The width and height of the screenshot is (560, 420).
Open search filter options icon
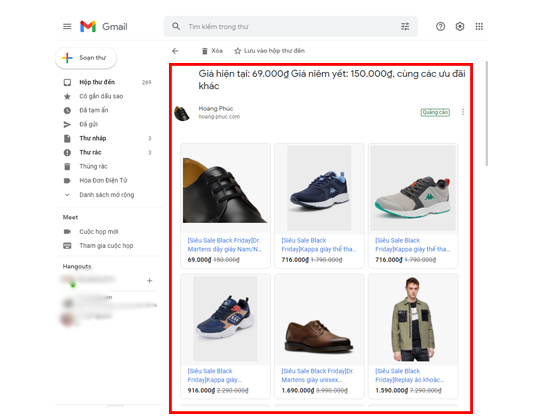point(405,26)
